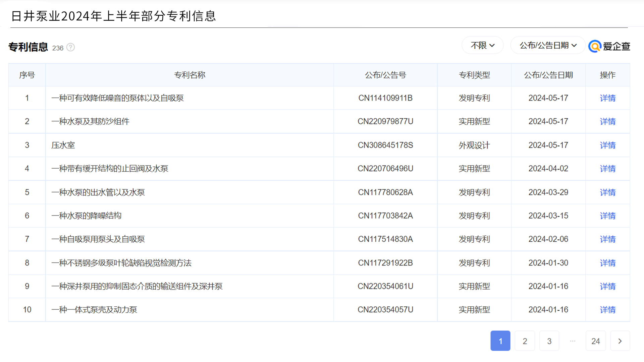Open 详情 for patent CN114109911B
The height and width of the screenshot is (362, 644).
coord(607,98)
